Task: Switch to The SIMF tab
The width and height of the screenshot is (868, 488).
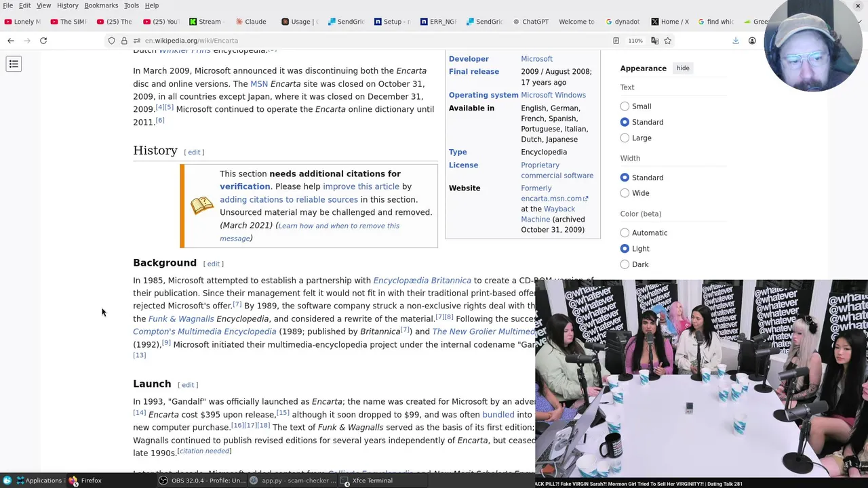Action: (68, 22)
